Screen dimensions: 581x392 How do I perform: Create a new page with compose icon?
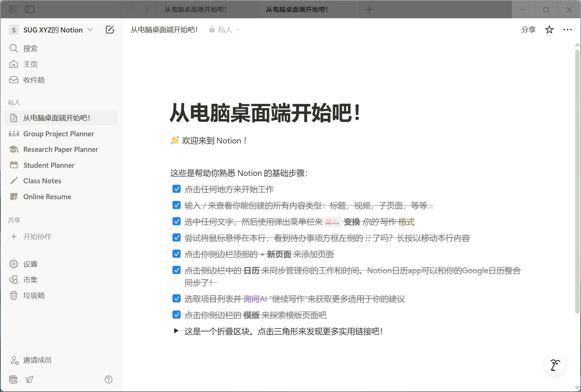[x=110, y=30]
